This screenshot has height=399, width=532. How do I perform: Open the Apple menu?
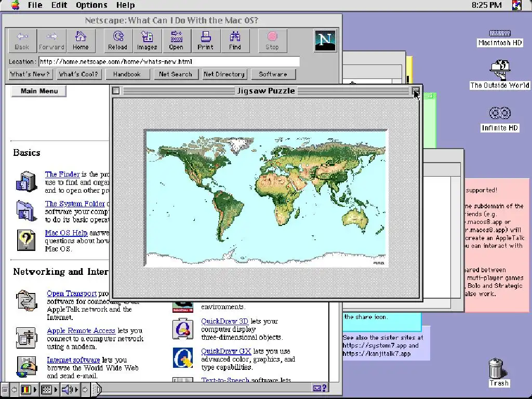15,5
